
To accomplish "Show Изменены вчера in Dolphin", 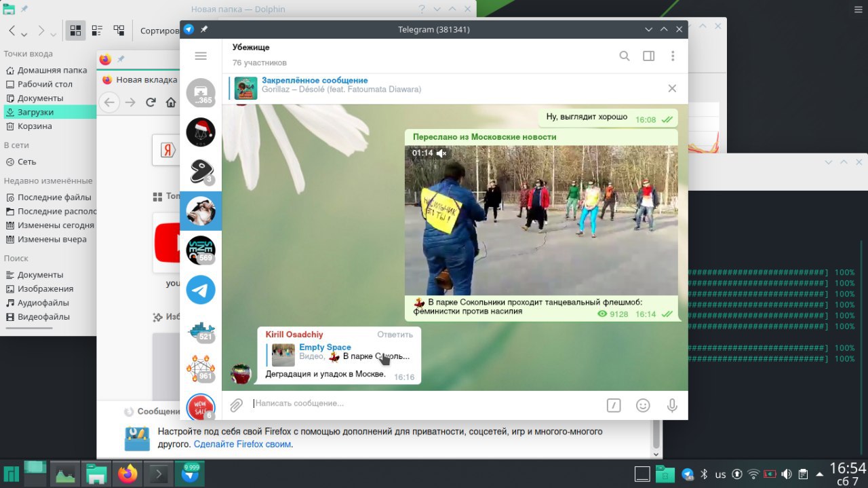I will click(47, 240).
